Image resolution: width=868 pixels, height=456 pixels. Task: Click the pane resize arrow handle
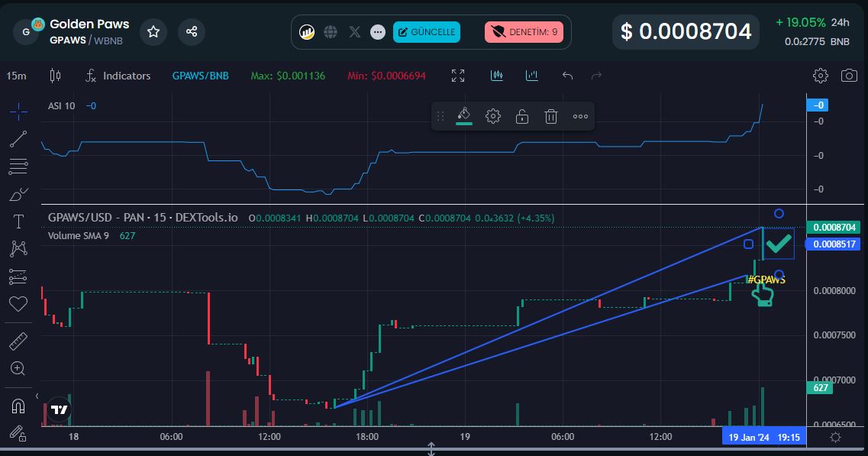[431, 448]
